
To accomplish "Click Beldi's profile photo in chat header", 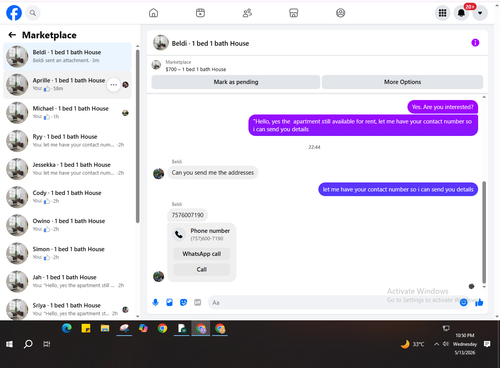I will pos(161,43).
